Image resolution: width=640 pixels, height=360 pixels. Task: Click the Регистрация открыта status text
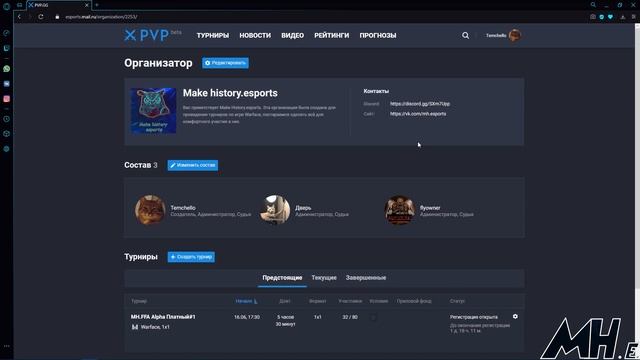point(473,317)
